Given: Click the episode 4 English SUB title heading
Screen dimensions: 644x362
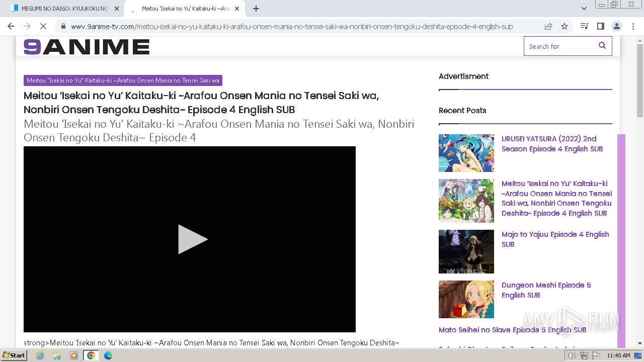Looking at the screenshot, I should 201,103.
